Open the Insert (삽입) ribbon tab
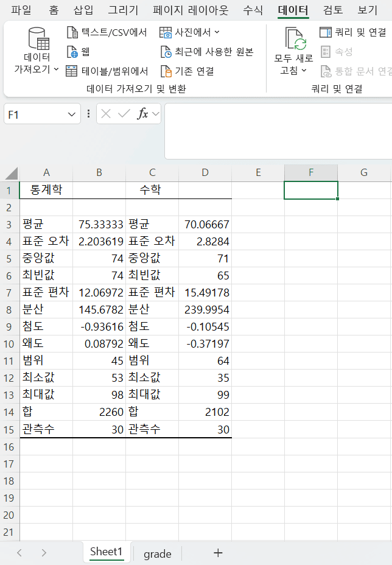Screen dimensions: 392x565 83,10
